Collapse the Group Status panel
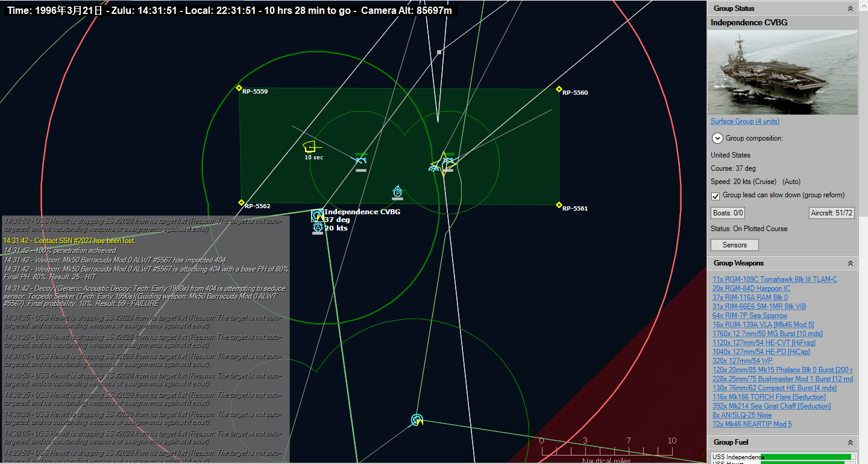868x464 pixels. click(x=851, y=8)
